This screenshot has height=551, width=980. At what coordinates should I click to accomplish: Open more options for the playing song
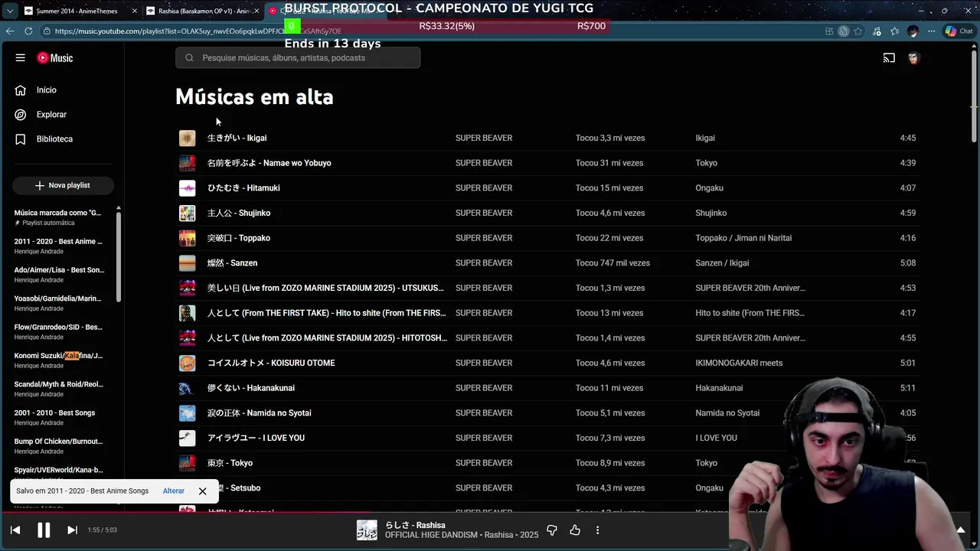[x=597, y=530]
